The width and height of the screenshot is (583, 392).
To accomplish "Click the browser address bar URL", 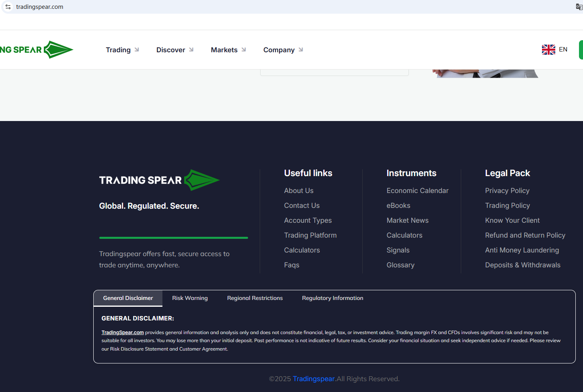I will pyautogui.click(x=39, y=7).
